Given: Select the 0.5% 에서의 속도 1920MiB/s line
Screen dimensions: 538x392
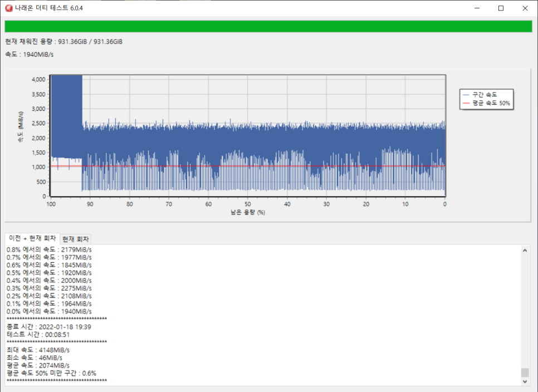Looking at the screenshot, I should pos(49,273).
